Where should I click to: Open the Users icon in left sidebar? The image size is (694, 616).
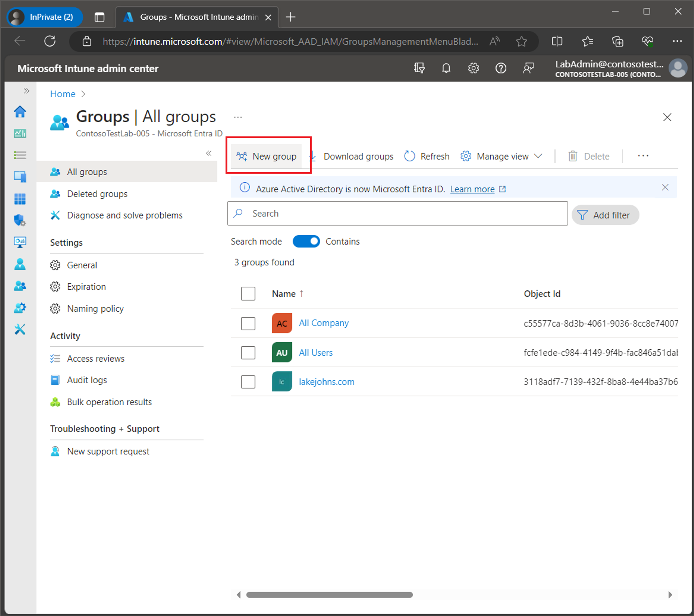(20, 264)
